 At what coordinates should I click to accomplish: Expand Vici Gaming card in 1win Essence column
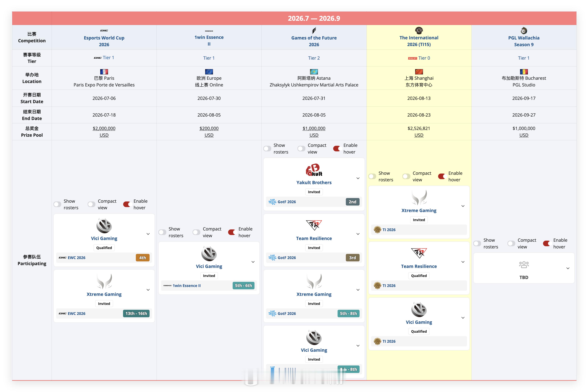tap(253, 262)
